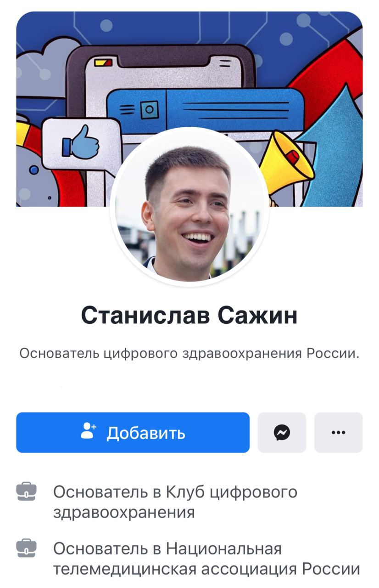Screen dimensions: 379x588
Task: Open the three-dots more options menu
Action: point(338,432)
